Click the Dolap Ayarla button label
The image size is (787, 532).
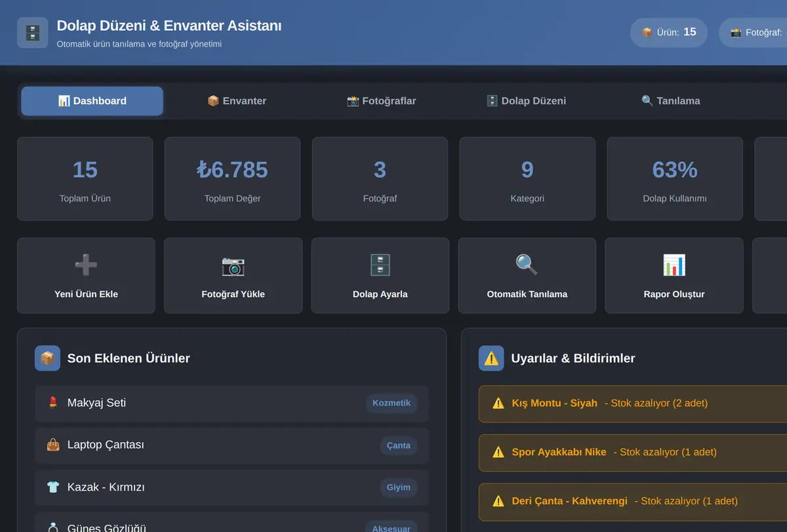(380, 294)
